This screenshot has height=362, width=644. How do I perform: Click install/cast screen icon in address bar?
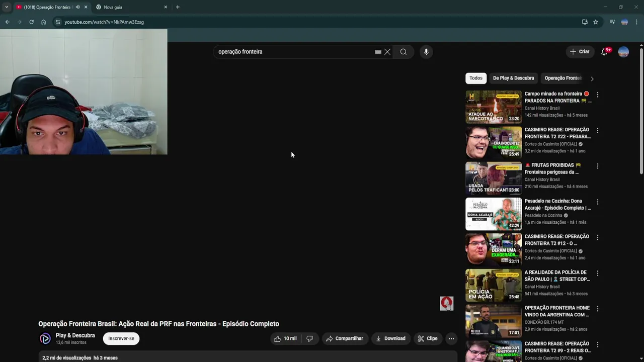tap(585, 22)
